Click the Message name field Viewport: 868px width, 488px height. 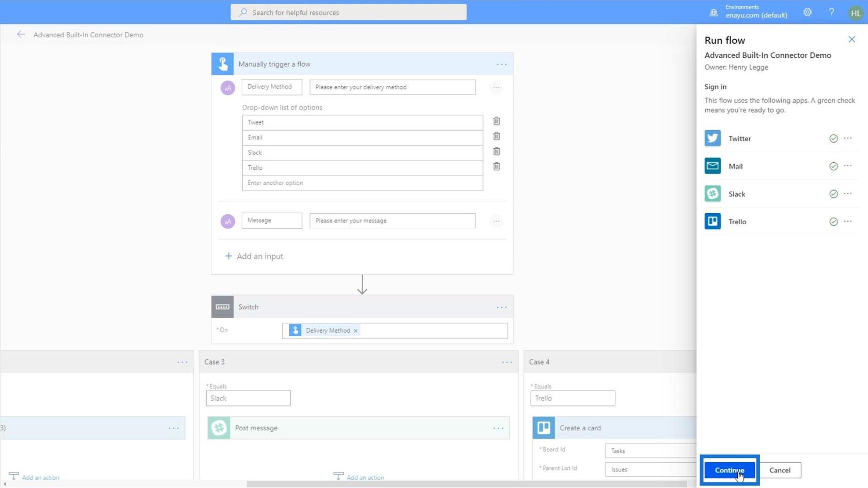tap(272, 221)
